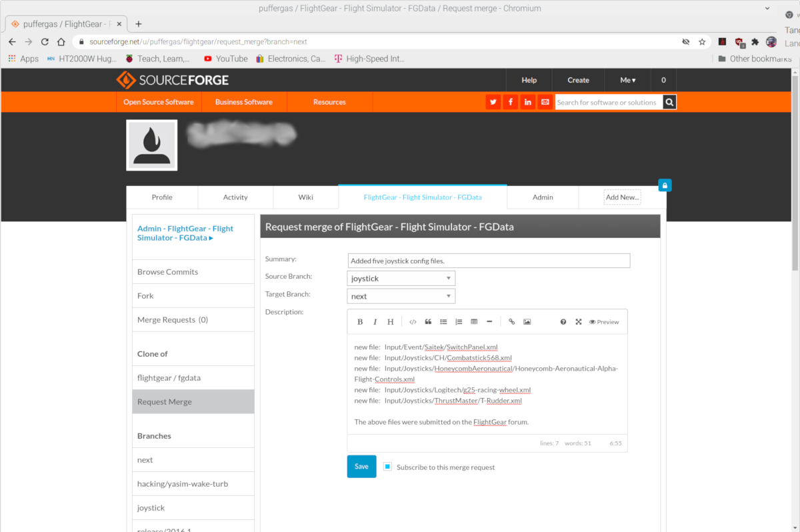Open flightgear / fgdata clone source
The height and width of the screenshot is (532, 800).
point(193,377)
